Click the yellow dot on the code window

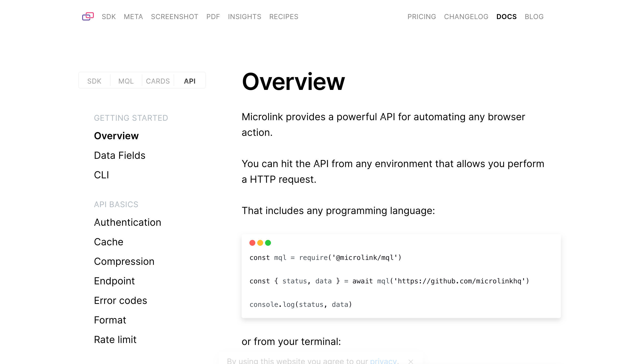coord(260,243)
